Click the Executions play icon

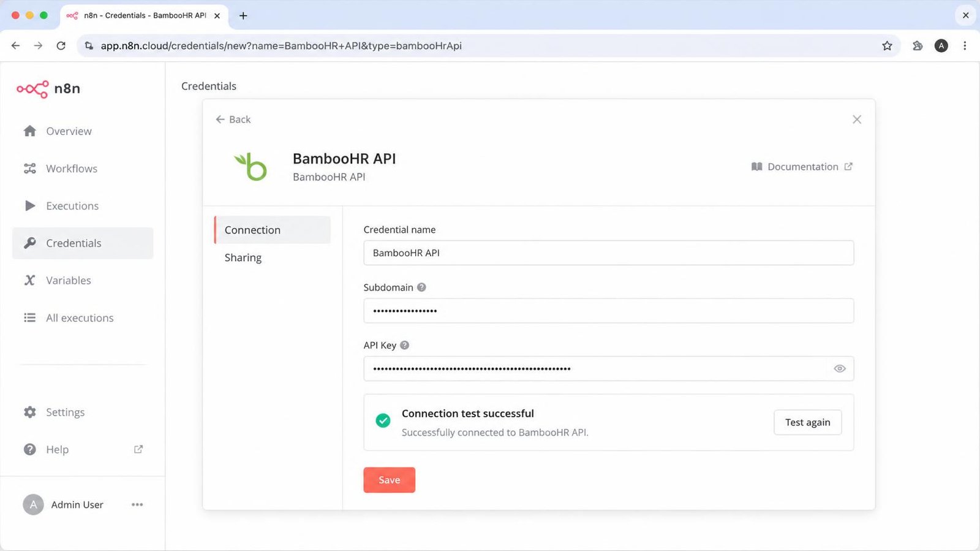[29, 206]
